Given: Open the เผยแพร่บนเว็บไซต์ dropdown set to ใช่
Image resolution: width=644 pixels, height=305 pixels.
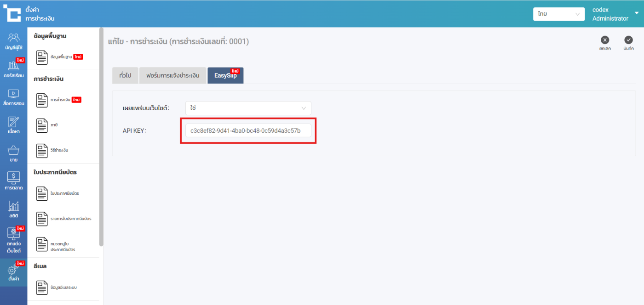Looking at the screenshot, I should point(248,108).
